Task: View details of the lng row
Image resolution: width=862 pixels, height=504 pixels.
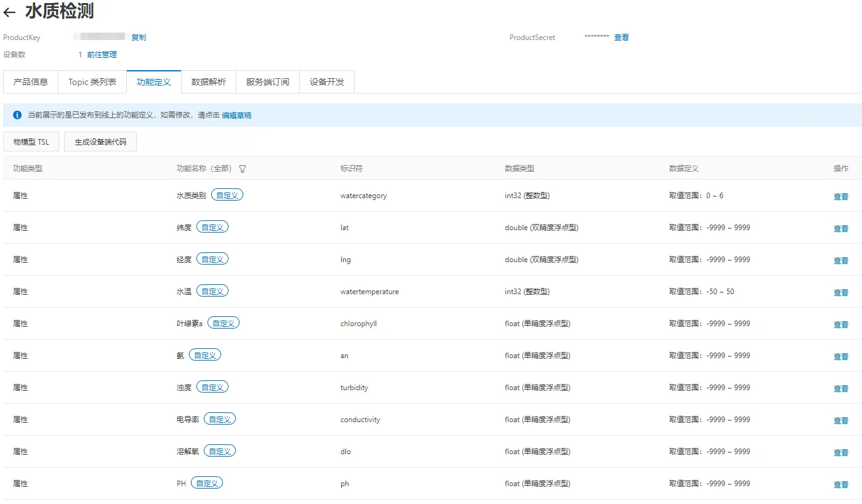Action: [x=841, y=261]
